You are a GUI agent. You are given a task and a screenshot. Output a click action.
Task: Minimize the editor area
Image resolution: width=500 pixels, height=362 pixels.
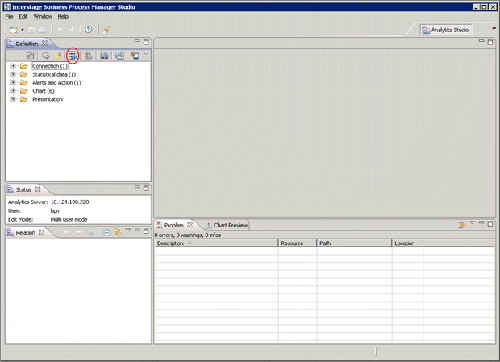tap(481, 41)
